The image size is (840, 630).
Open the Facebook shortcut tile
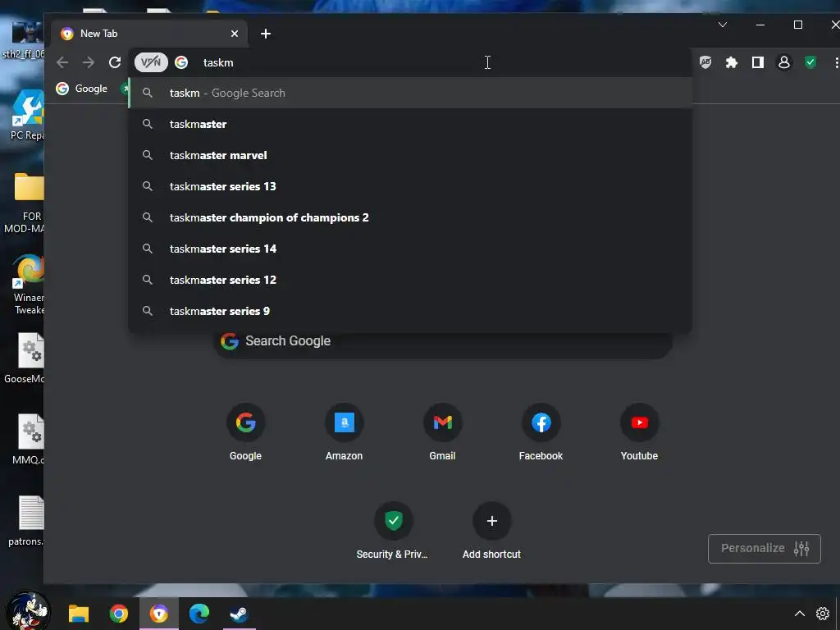541,432
